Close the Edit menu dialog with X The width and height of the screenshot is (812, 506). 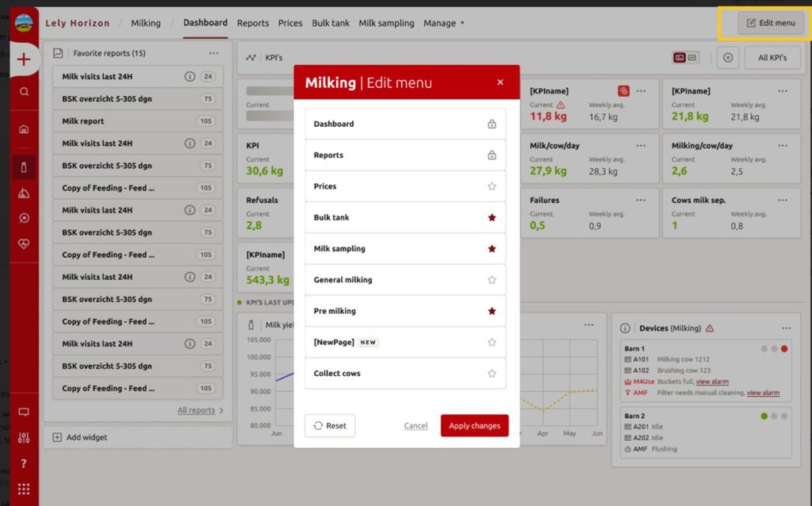pyautogui.click(x=500, y=82)
